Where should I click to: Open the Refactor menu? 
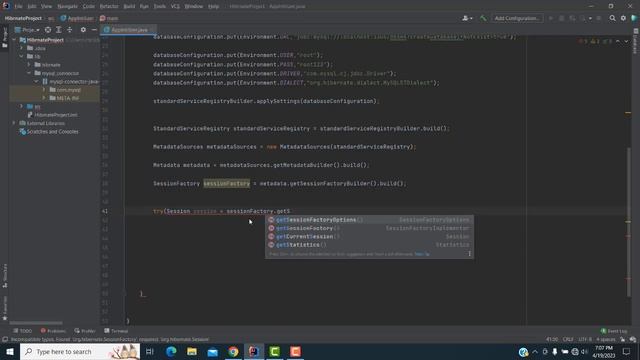109,7
